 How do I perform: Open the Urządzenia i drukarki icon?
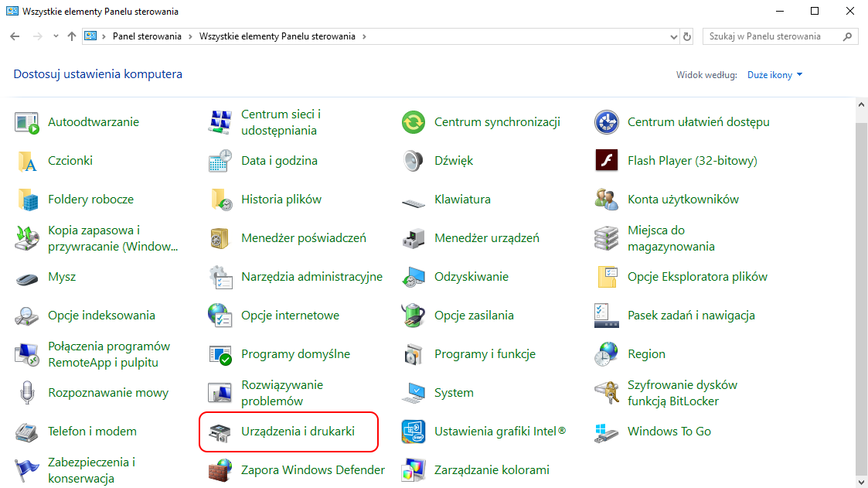pyautogui.click(x=220, y=432)
